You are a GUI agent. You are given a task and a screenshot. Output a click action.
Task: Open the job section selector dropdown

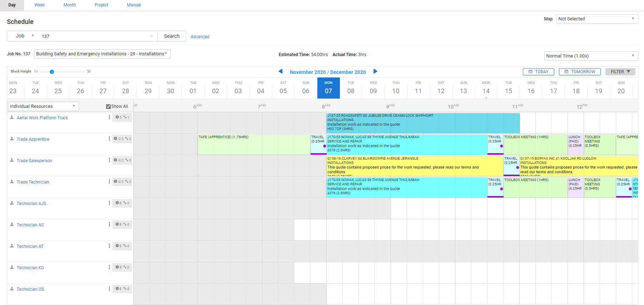point(102,54)
